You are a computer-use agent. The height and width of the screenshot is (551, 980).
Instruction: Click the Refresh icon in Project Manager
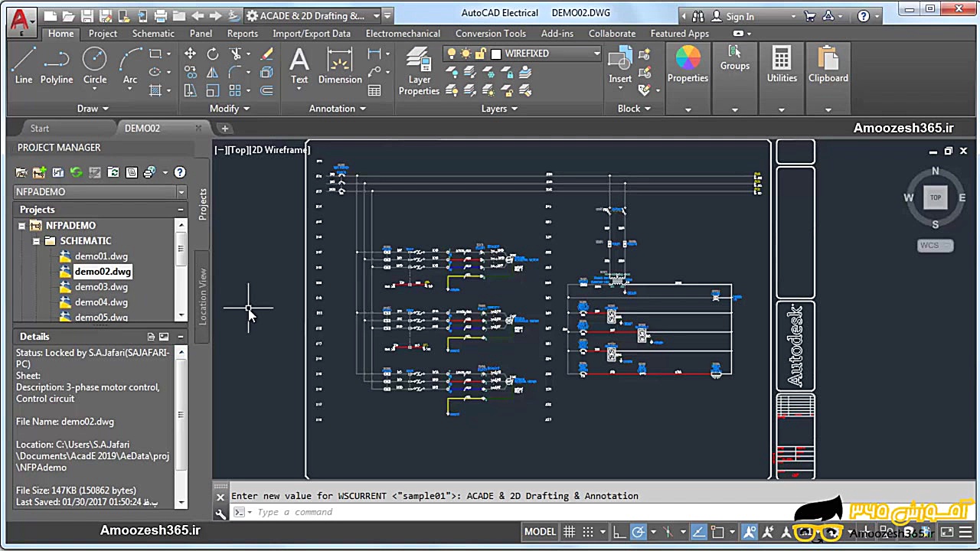click(x=76, y=173)
